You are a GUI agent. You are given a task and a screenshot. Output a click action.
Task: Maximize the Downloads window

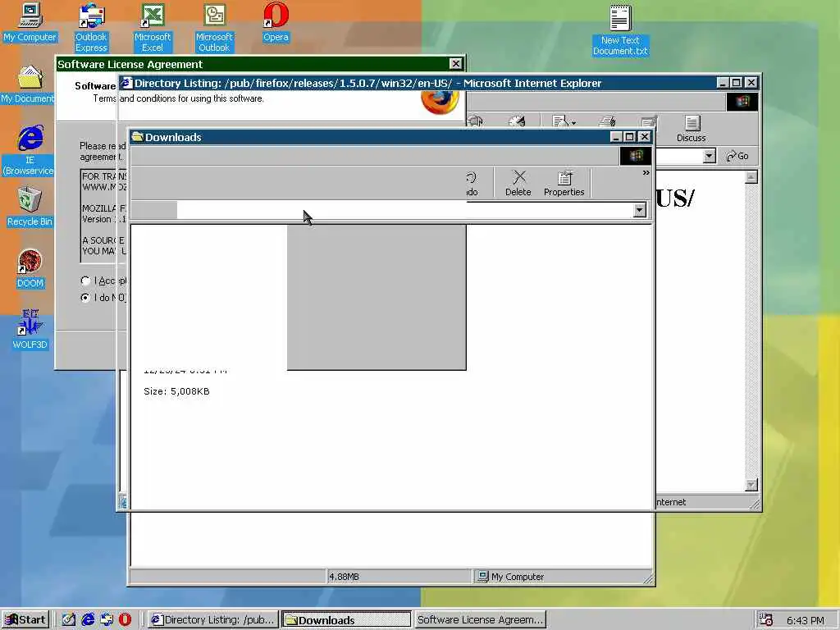[630, 137]
